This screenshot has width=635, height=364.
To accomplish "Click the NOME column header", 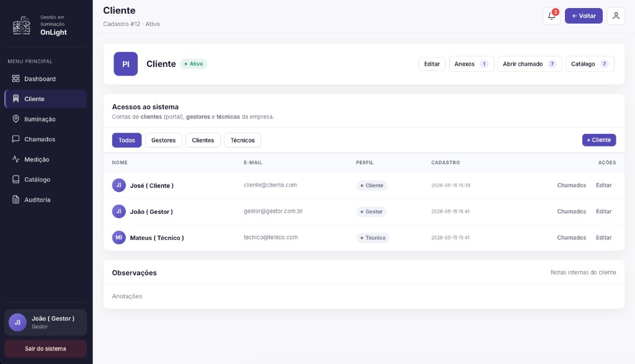I will click(x=120, y=162).
